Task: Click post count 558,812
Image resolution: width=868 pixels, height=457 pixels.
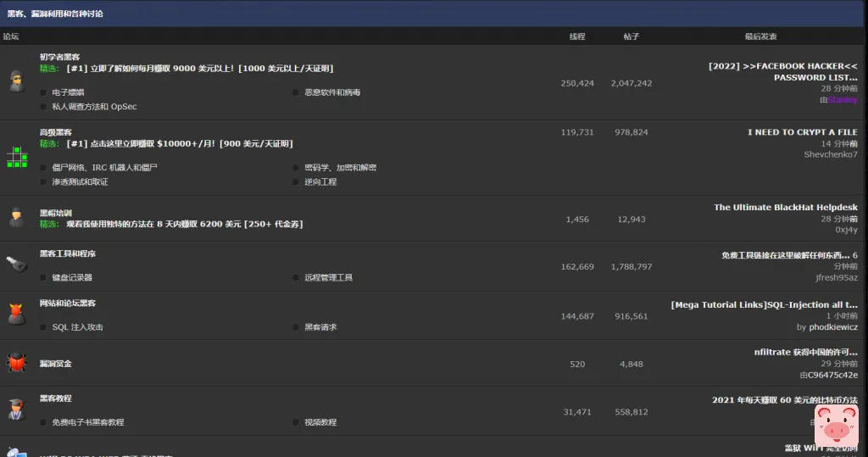Action: (631, 412)
